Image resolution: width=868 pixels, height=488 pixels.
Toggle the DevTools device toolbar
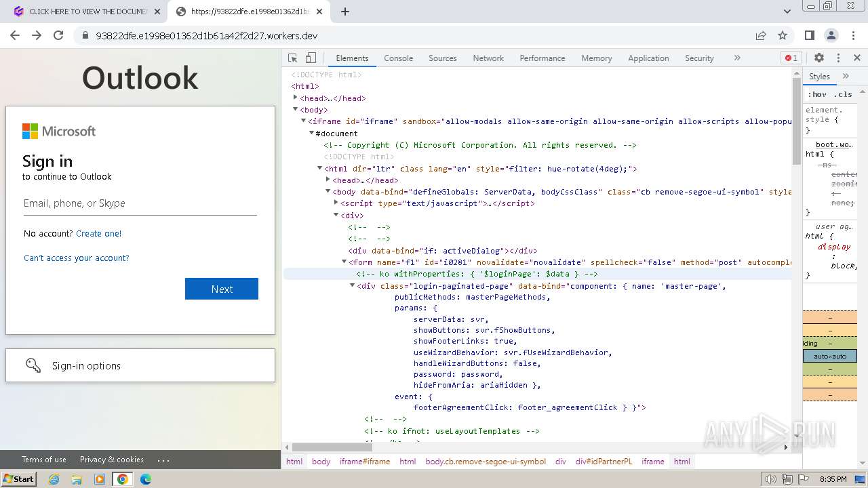pyautogui.click(x=311, y=58)
